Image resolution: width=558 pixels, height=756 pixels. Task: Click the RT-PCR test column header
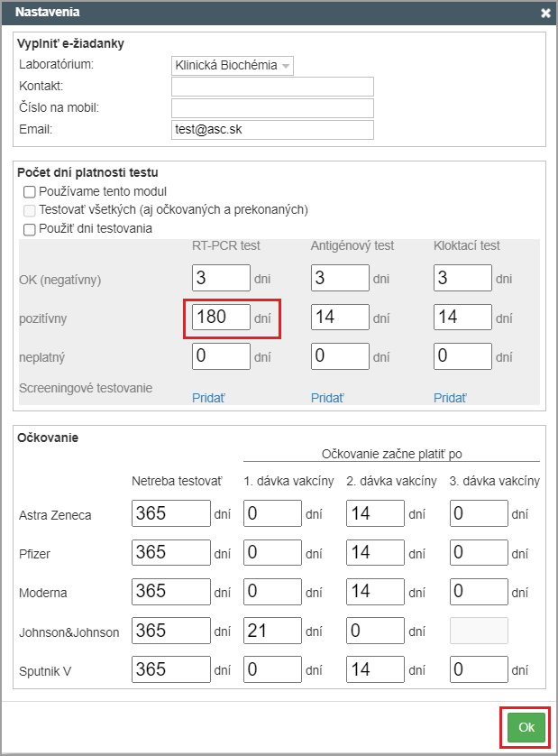pos(226,246)
